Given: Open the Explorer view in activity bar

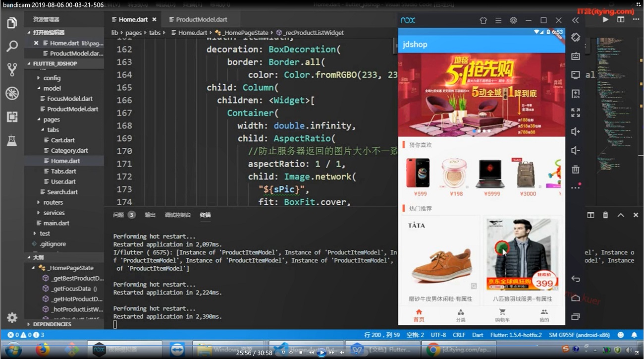Looking at the screenshot, I should pyautogui.click(x=12, y=23).
